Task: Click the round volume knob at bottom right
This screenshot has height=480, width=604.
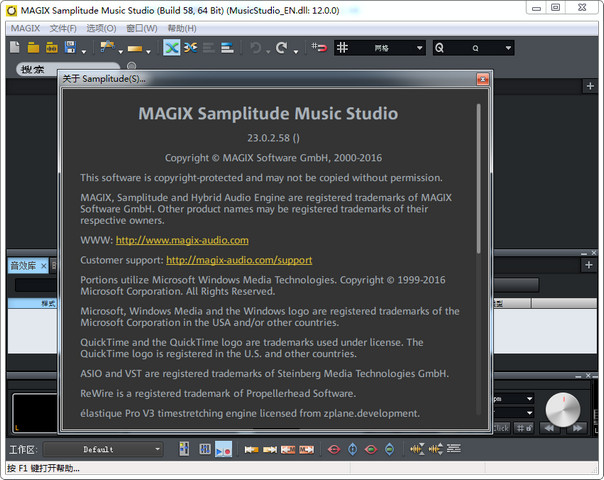Action: [x=562, y=409]
